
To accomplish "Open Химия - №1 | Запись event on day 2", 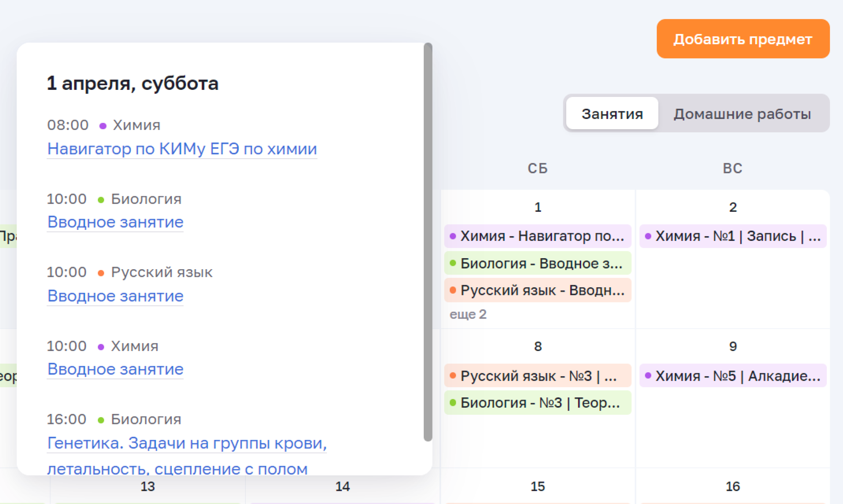I will pos(733,236).
